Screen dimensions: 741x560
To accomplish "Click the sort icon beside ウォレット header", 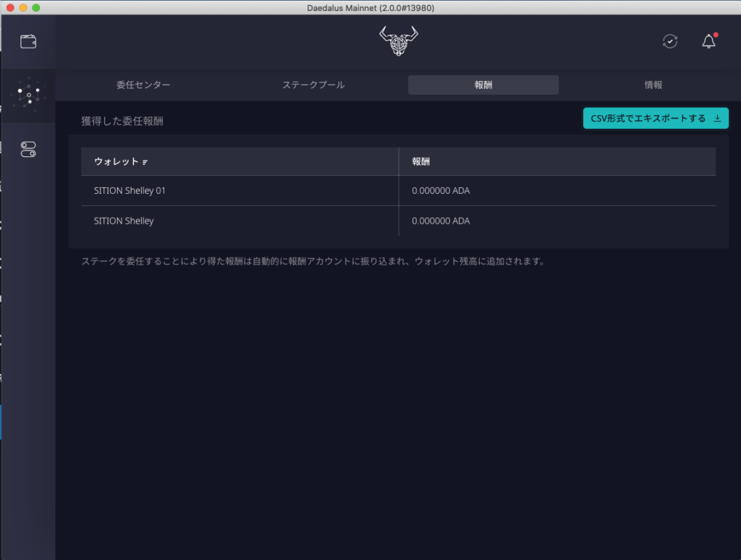I will (x=145, y=162).
